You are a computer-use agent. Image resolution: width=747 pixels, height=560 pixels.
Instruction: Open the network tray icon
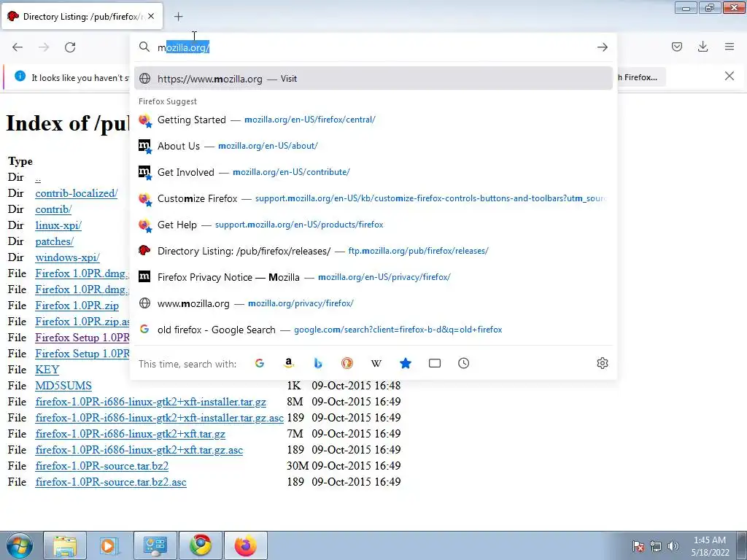[x=656, y=546]
